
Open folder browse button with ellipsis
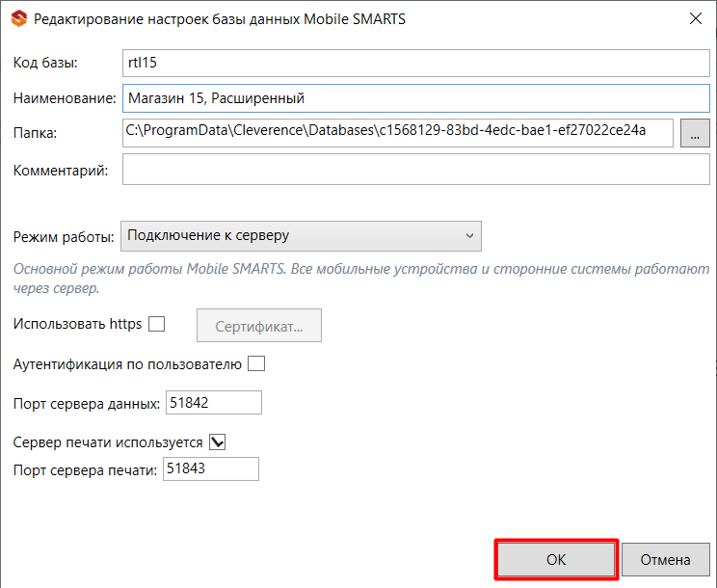point(695,133)
